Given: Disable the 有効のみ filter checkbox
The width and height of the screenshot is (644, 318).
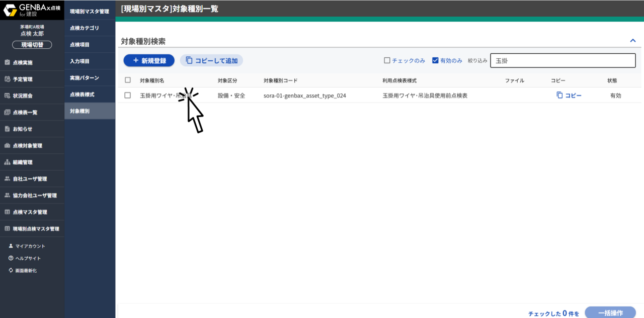Looking at the screenshot, I should [435, 60].
